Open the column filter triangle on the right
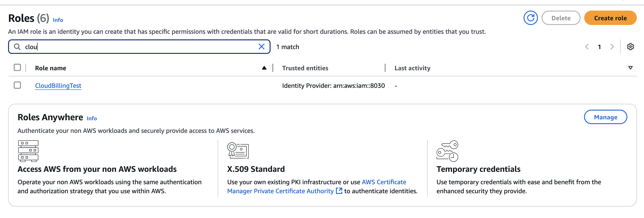This screenshot has height=218, width=644. tap(630, 68)
